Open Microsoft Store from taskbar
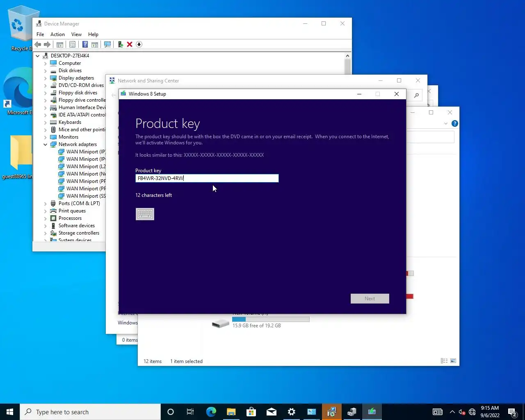The width and height of the screenshot is (525, 420). [x=251, y=412]
